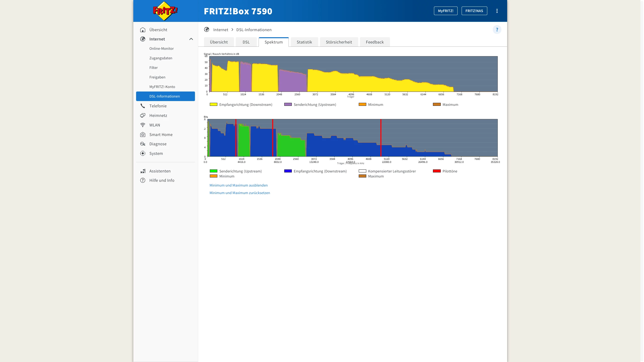Click the FRITZ! logo

tap(165, 11)
